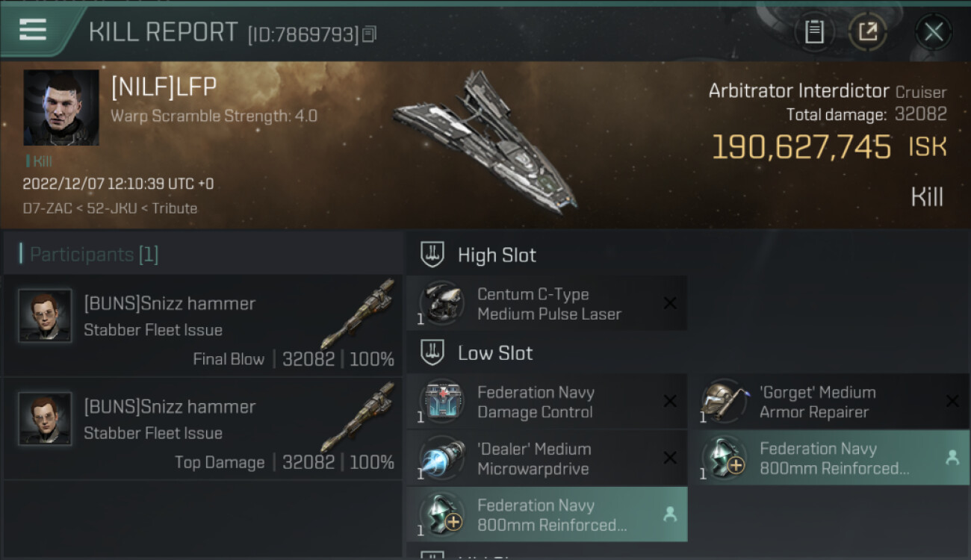Open the Participants [1] tab

coord(93,255)
